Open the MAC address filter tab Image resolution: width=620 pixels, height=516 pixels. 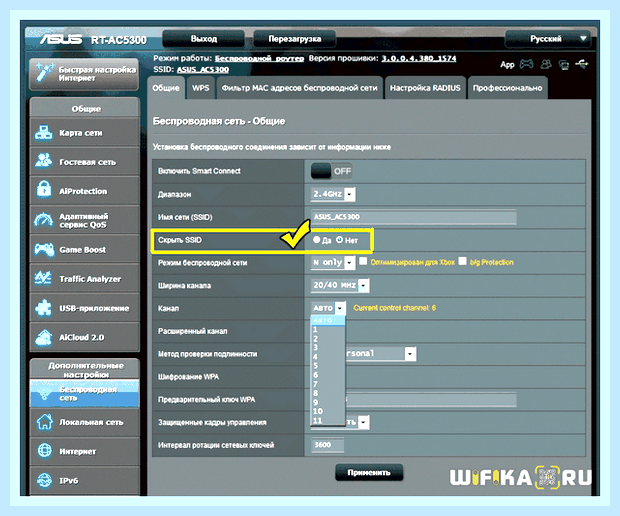click(299, 88)
